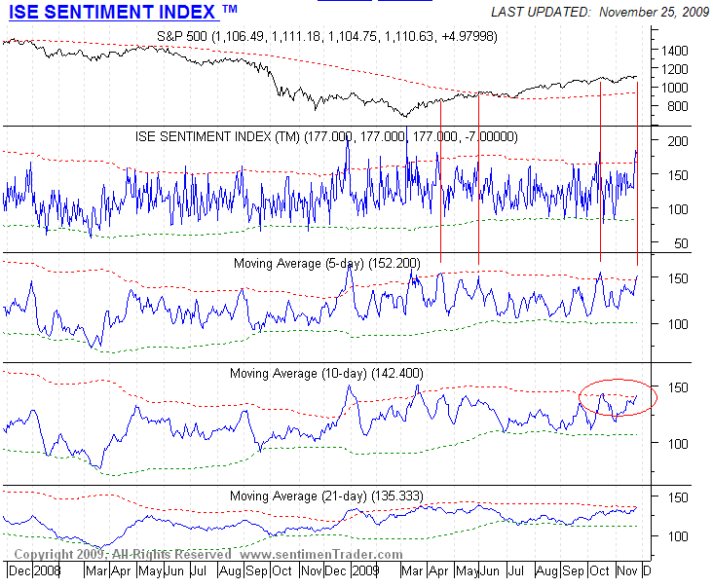Image resolution: width=713 pixels, height=588 pixels.
Task: Click the 800 label on the S&P axis
Action: (x=678, y=106)
